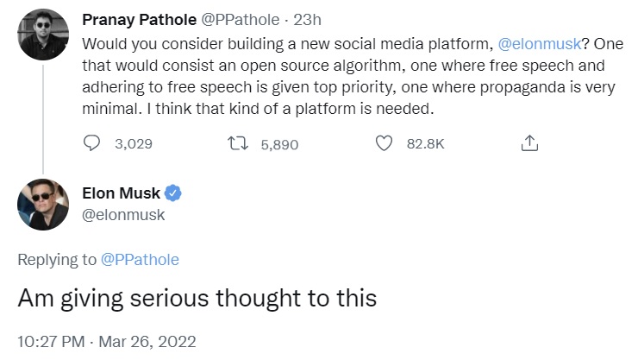Viewport: 644px width, 360px height.
Task: Click the 10:27 PM · Mar 26, 2022 timestamp
Action: tap(108, 342)
